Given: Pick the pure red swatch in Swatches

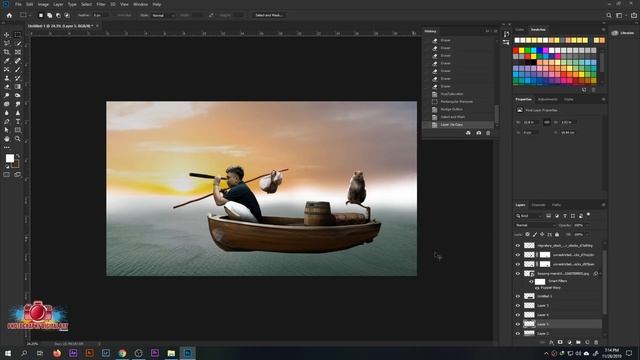Looking at the screenshot, I should click(x=516, y=51).
